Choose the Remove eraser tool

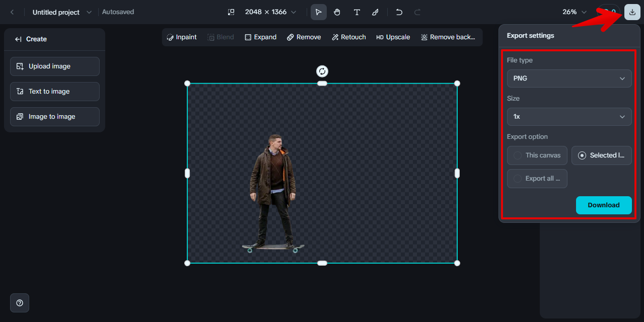tap(304, 37)
